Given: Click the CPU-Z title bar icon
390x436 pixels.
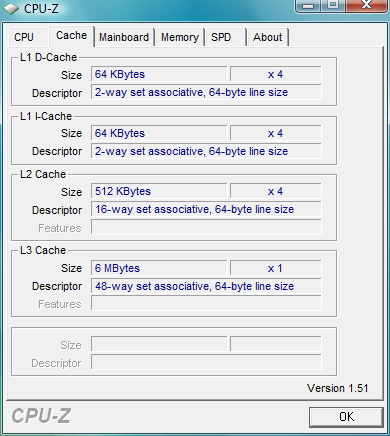Looking at the screenshot, I should tap(11, 9).
